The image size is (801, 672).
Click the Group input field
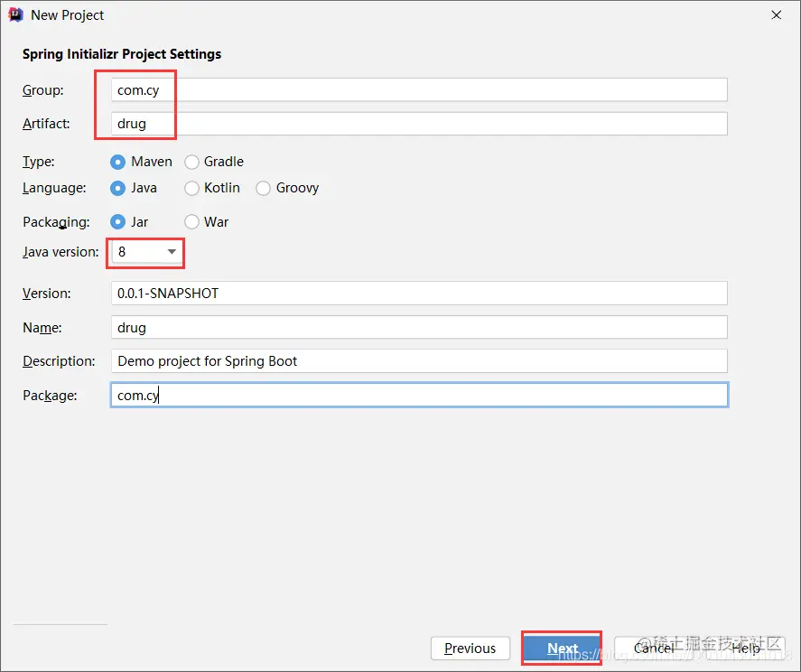(419, 90)
